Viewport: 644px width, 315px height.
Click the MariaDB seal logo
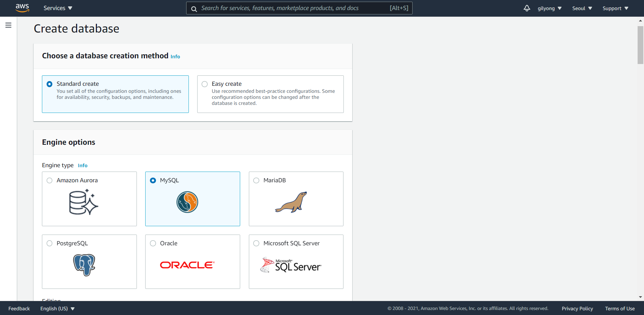(x=291, y=202)
